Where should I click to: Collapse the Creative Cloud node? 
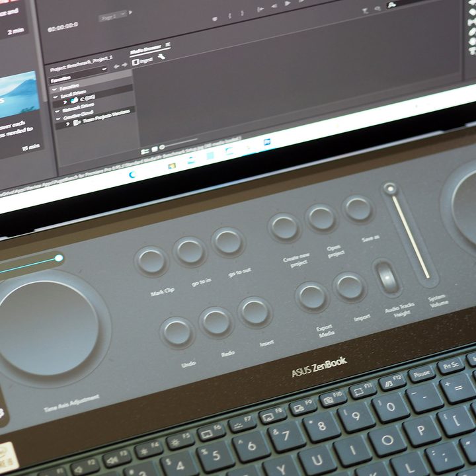click(x=59, y=119)
